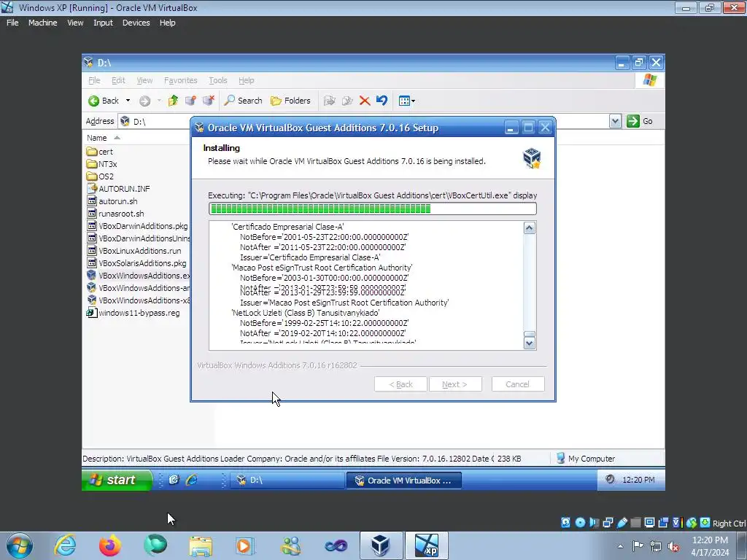Click the VirtualBox recording status icon
The image size is (747, 560).
(663, 523)
